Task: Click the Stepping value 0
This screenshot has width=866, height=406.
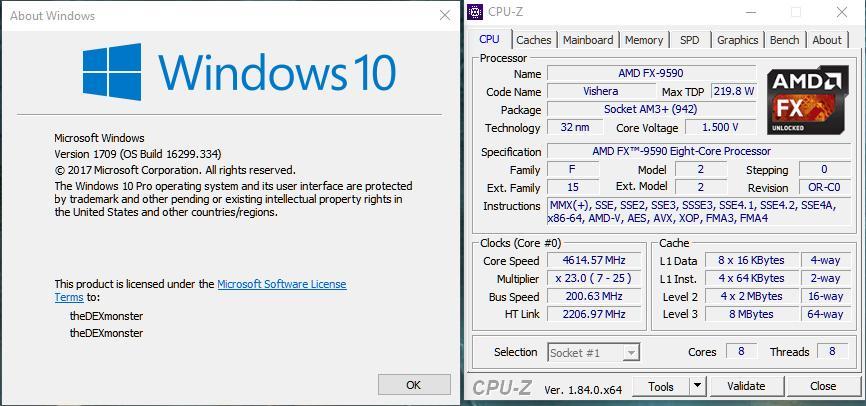Action: tap(825, 169)
